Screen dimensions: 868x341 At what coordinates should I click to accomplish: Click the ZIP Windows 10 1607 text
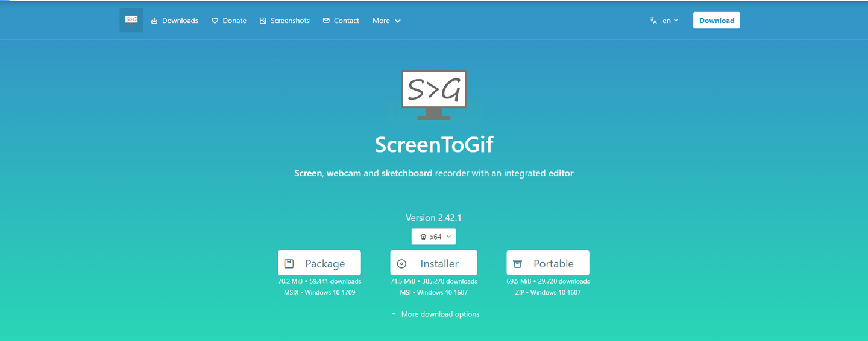[x=548, y=292]
